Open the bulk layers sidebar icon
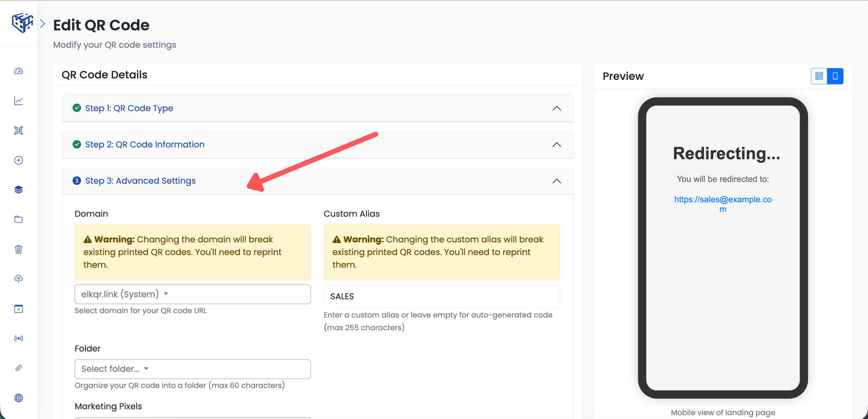Image resolution: width=868 pixels, height=419 pixels. [19, 189]
